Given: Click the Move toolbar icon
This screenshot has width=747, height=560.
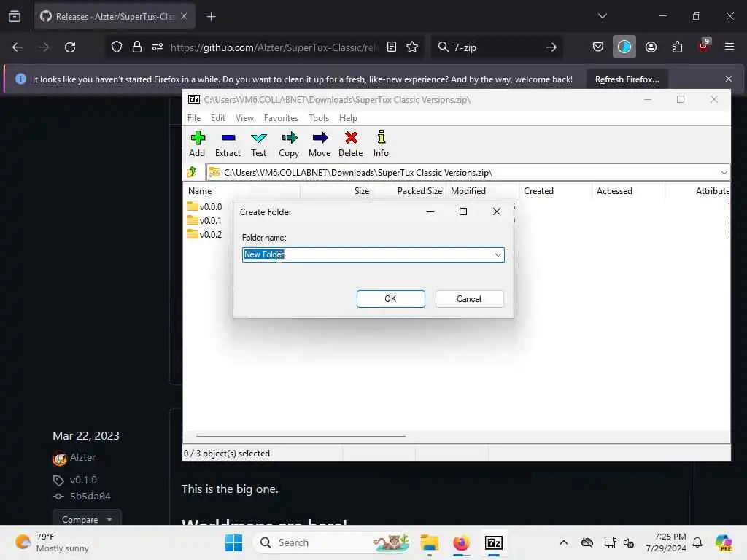Looking at the screenshot, I should (320, 144).
